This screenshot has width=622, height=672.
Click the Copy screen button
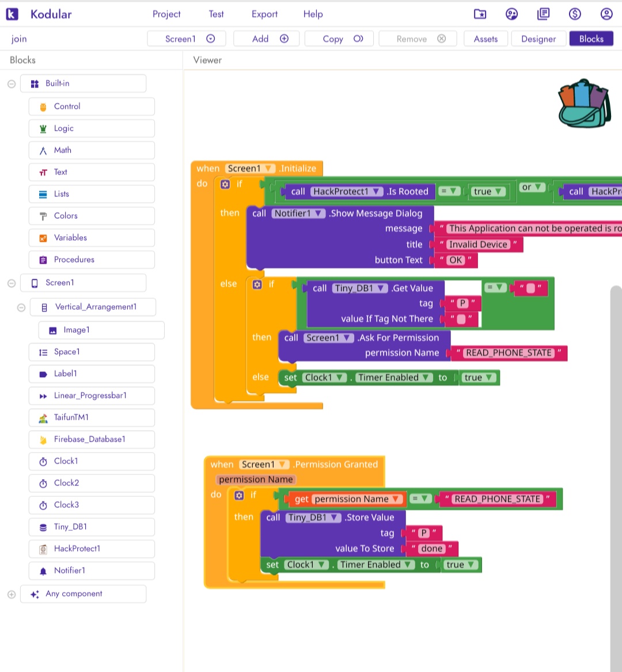[339, 39]
